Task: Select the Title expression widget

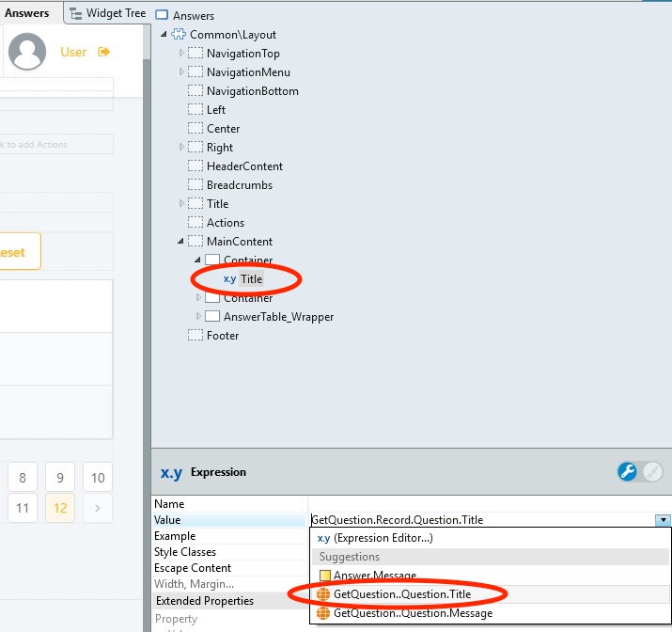Action: tap(251, 279)
